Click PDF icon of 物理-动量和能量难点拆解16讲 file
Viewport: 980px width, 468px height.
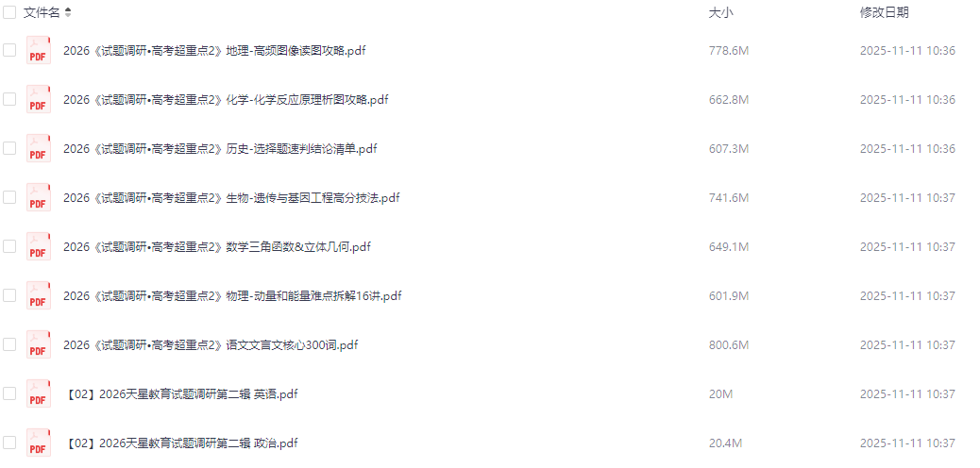[x=38, y=295]
